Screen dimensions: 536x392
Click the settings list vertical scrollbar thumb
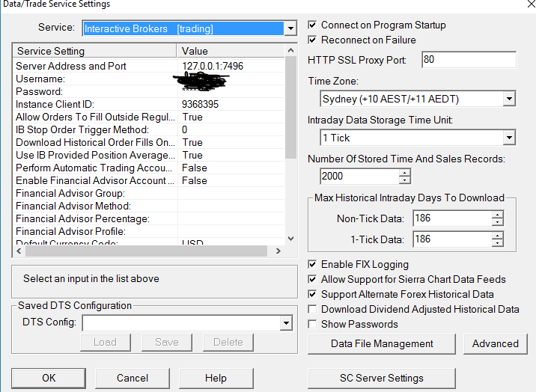click(290, 107)
